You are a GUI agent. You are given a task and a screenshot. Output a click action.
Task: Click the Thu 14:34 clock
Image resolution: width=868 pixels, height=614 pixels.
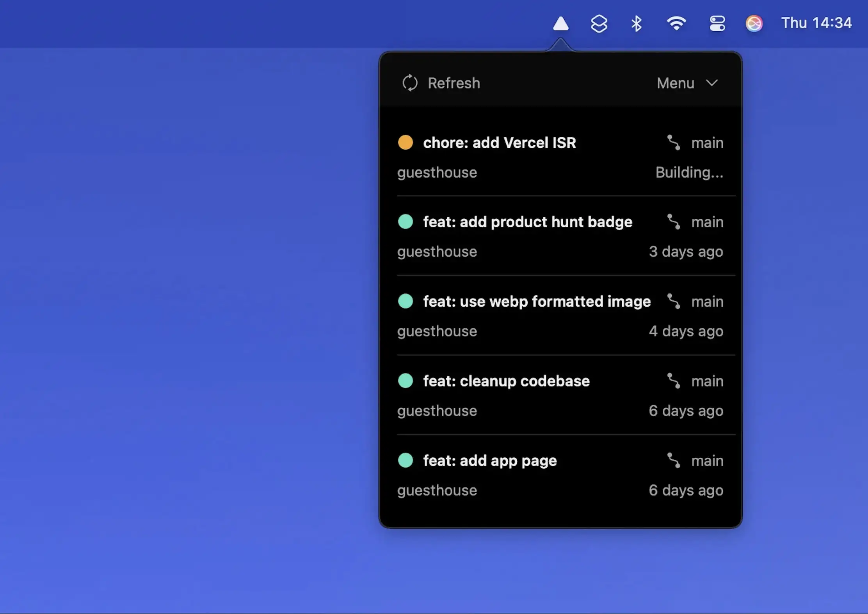816,23
